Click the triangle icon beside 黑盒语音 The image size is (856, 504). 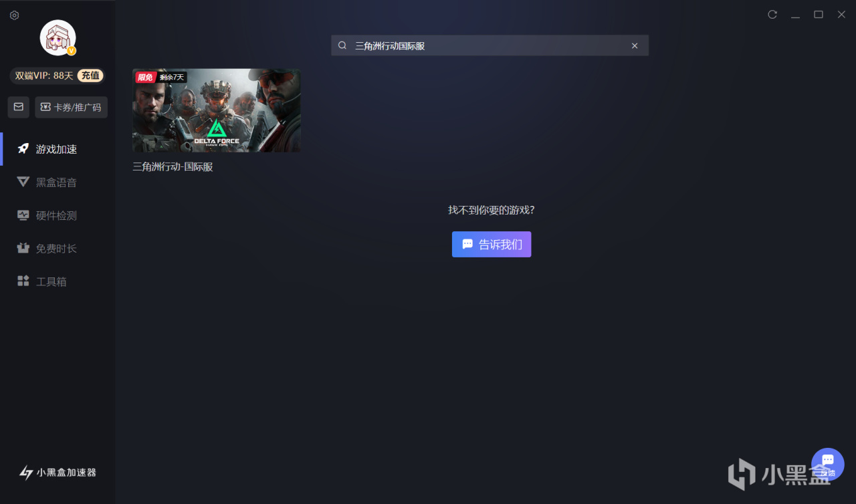pyautogui.click(x=23, y=182)
